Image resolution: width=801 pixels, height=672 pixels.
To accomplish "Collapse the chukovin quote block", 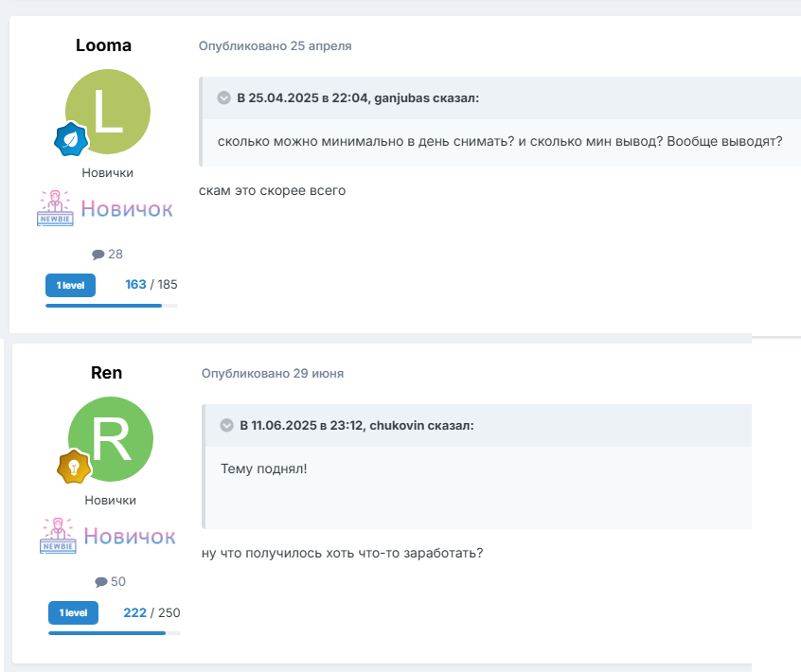I will coord(227,425).
